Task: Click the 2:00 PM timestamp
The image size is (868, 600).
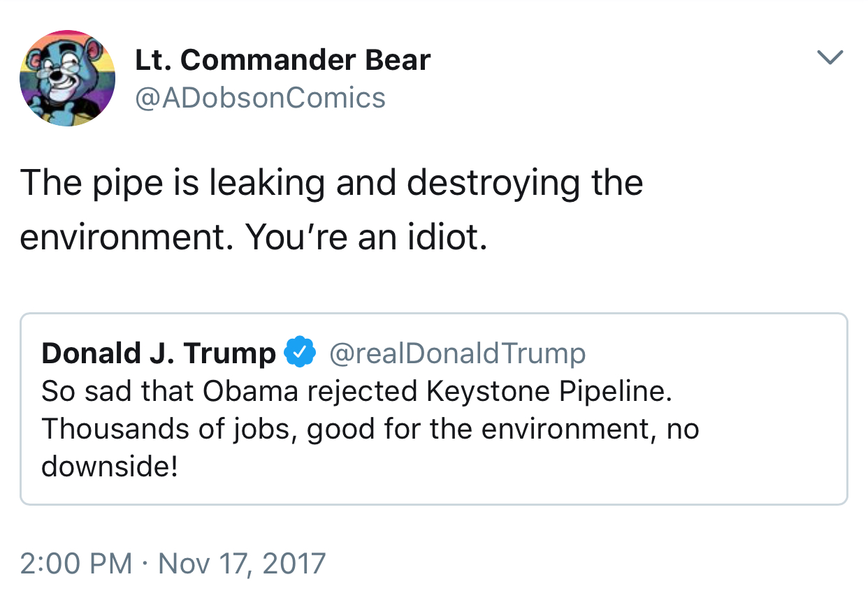Action: 75,563
